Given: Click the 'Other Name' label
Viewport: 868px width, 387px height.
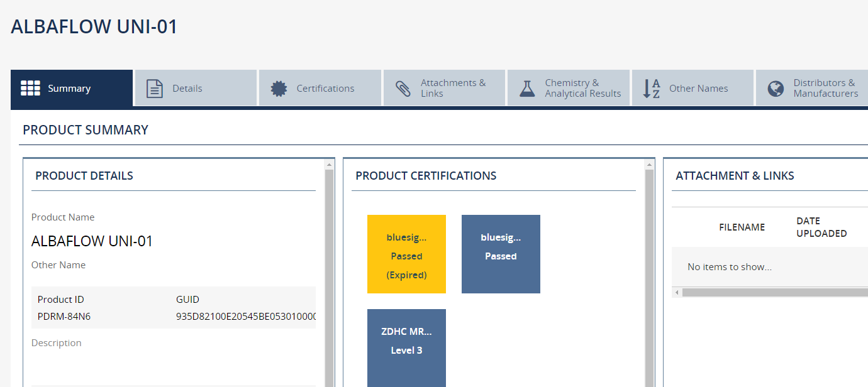Looking at the screenshot, I should point(58,265).
